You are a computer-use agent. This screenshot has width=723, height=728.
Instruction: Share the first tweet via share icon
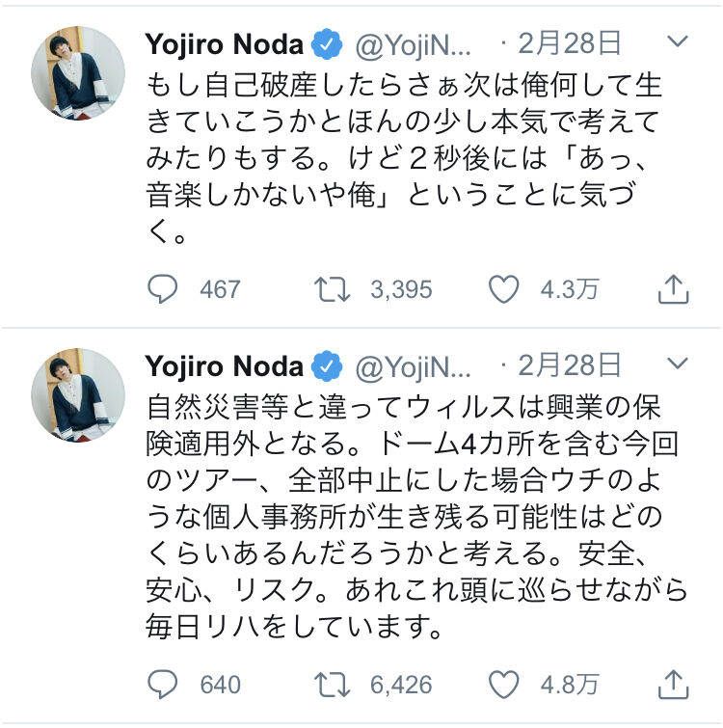672,288
